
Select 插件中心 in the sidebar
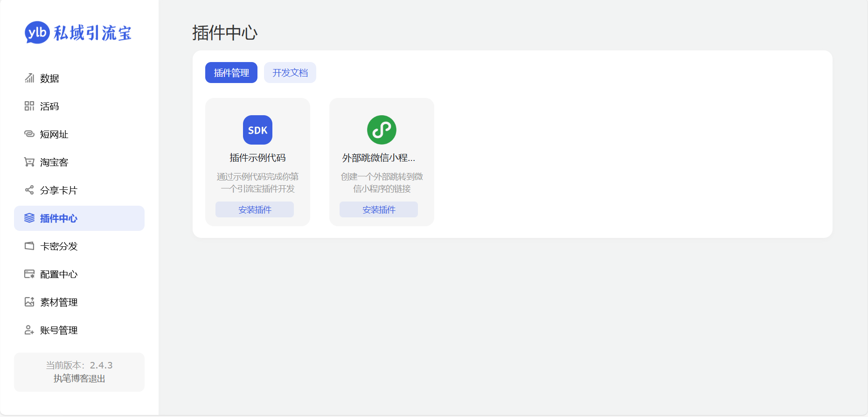point(79,218)
